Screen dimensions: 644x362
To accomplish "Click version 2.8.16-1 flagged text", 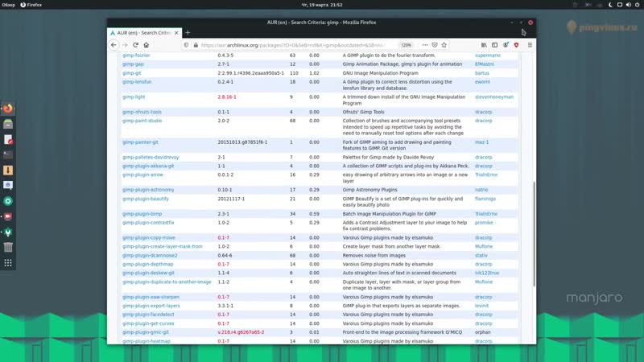I will [227, 97].
